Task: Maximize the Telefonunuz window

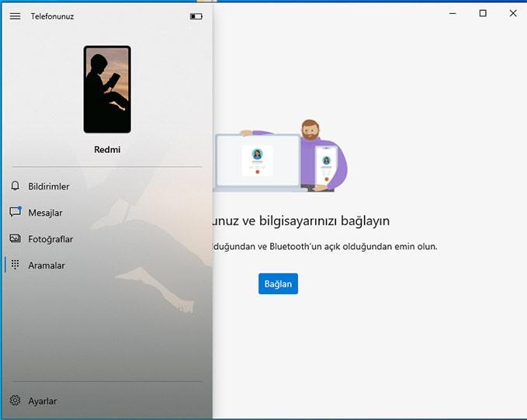Action: (483, 13)
